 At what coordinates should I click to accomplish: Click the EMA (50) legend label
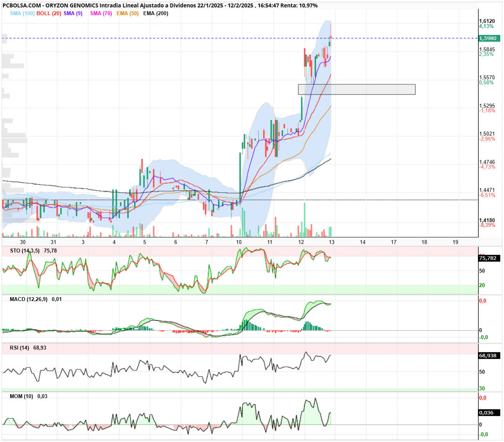pos(127,13)
